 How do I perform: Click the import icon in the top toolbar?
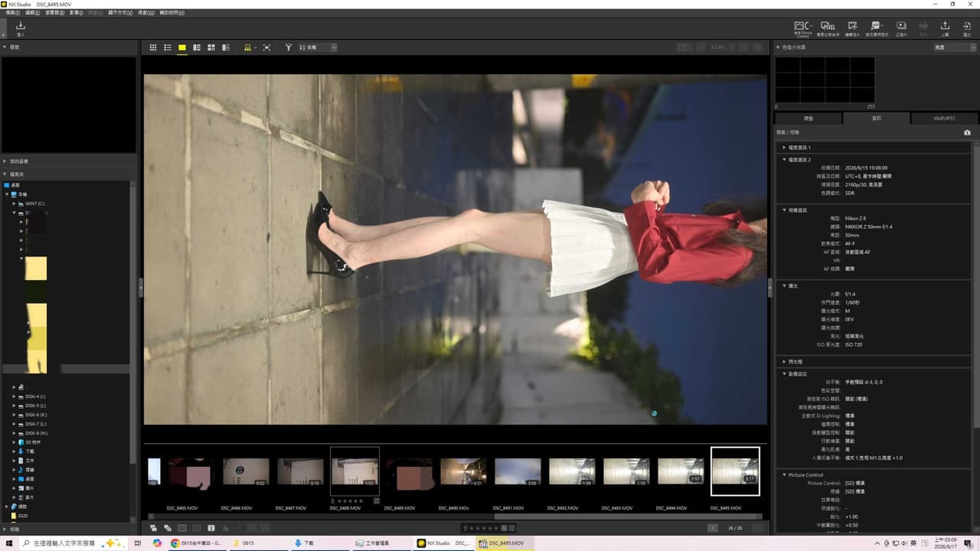(x=21, y=28)
